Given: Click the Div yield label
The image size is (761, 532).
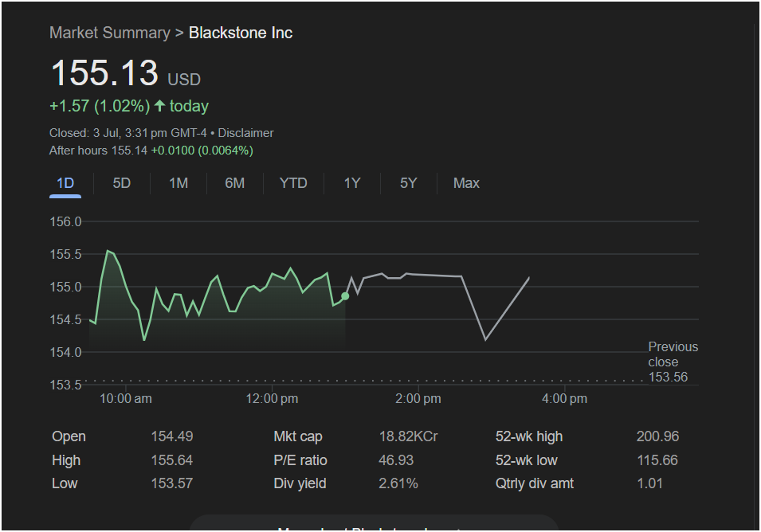Looking at the screenshot, I should coord(300,483).
